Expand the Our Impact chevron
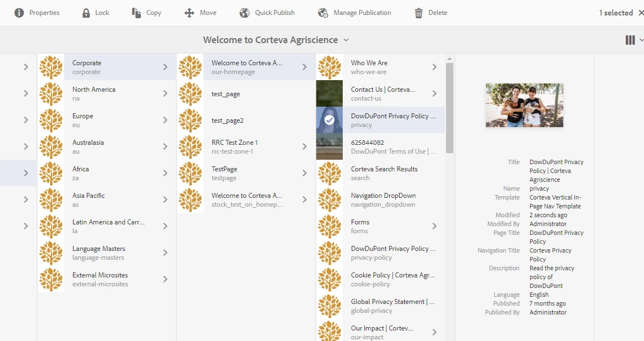Image resolution: width=644 pixels, height=341 pixels. (x=434, y=332)
